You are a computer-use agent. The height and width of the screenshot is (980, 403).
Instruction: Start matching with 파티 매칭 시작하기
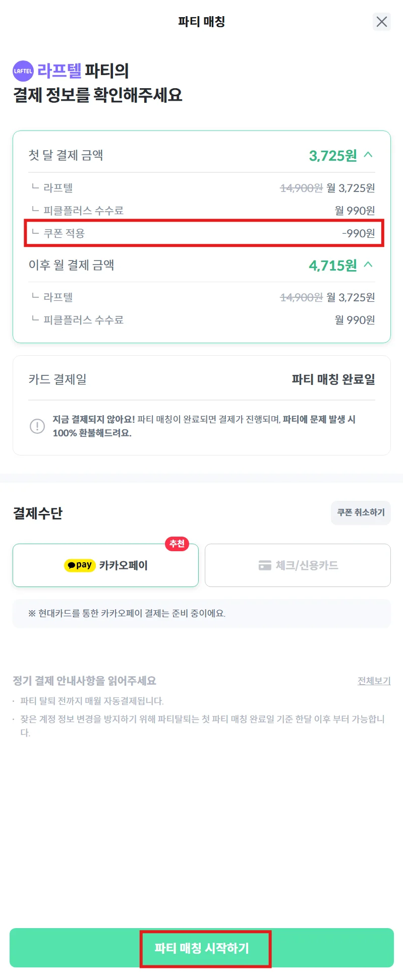point(202,948)
